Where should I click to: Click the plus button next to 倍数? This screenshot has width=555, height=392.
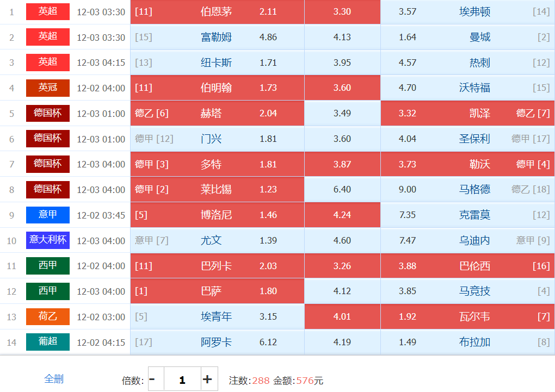pyautogui.click(x=207, y=379)
